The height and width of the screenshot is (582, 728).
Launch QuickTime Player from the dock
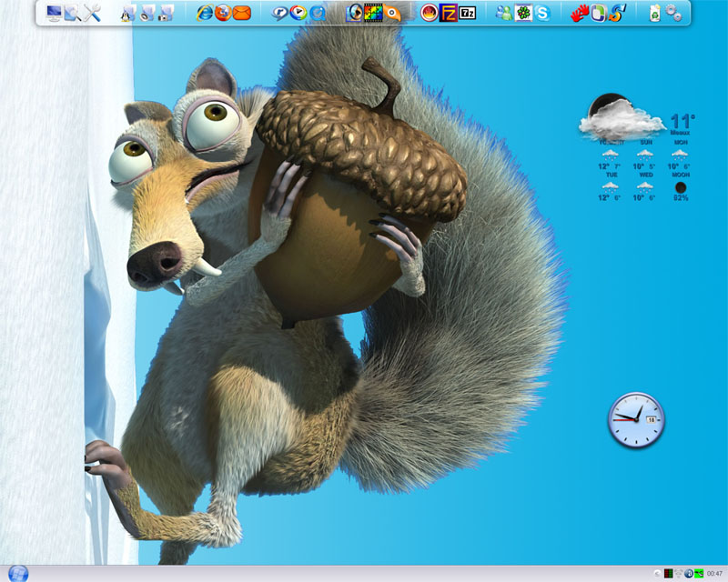coord(318,13)
